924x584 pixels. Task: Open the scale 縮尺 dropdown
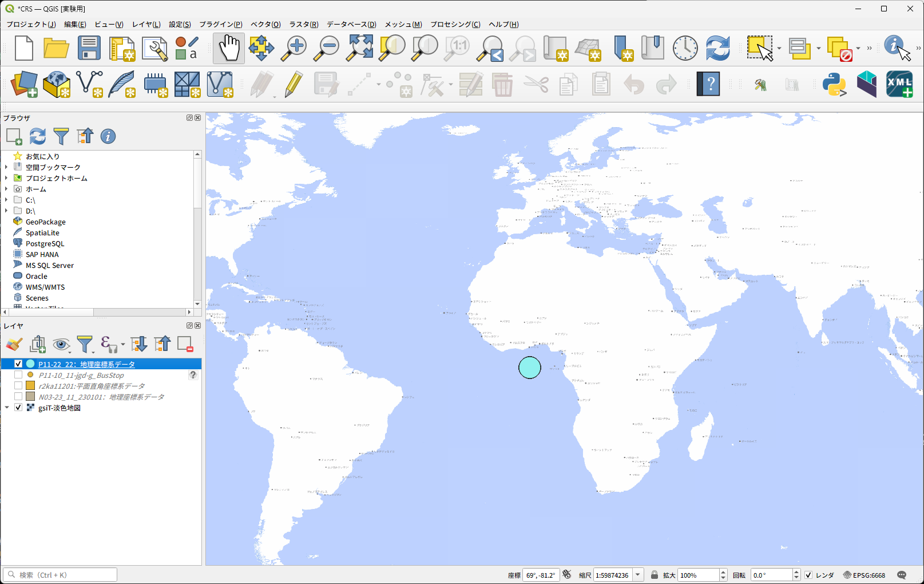click(638, 575)
